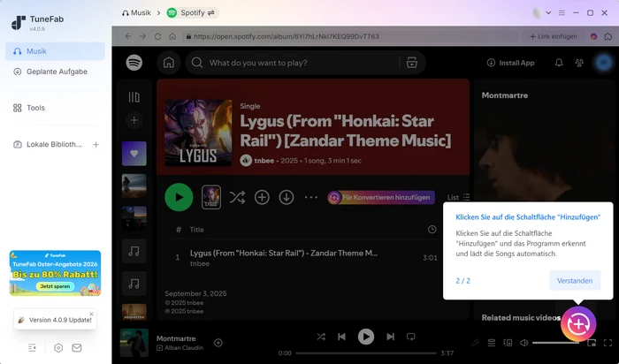Expand the account dropdown arrow

[x=548, y=12]
